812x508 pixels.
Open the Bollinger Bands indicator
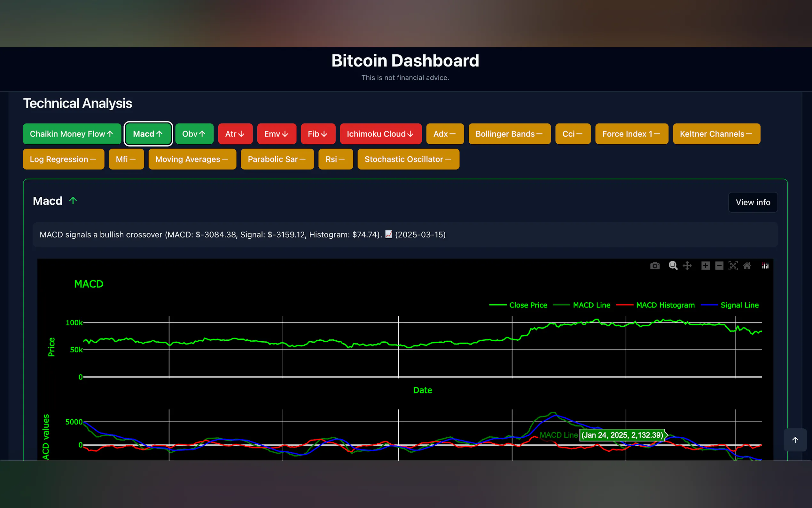[x=509, y=134]
